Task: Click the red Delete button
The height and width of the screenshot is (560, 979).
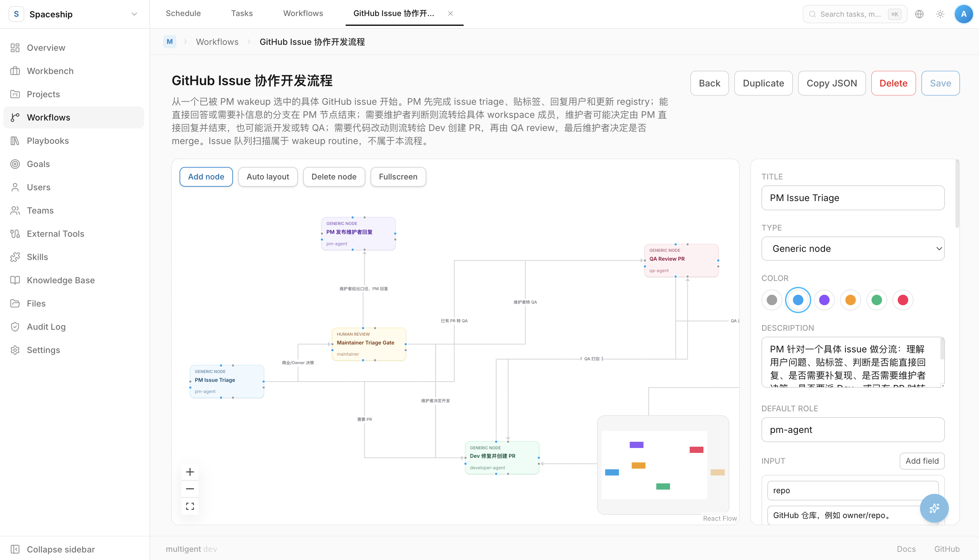Action: (893, 83)
